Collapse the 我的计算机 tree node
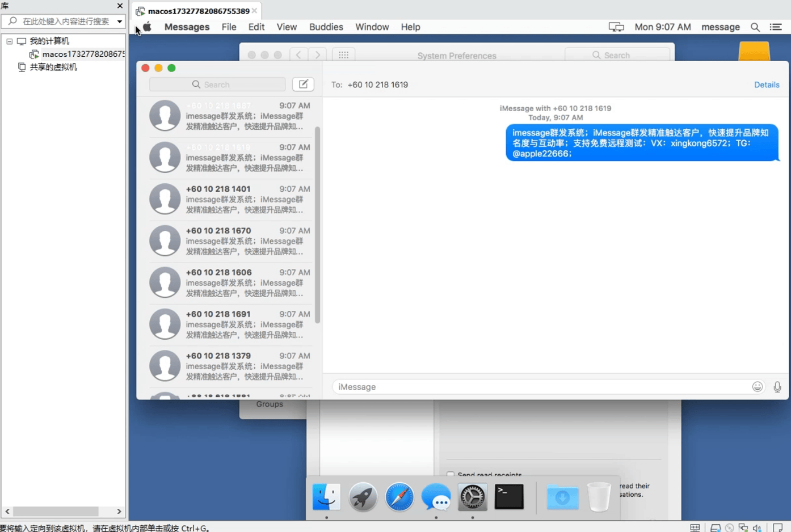Image resolution: width=791 pixels, height=532 pixels. tap(10, 41)
